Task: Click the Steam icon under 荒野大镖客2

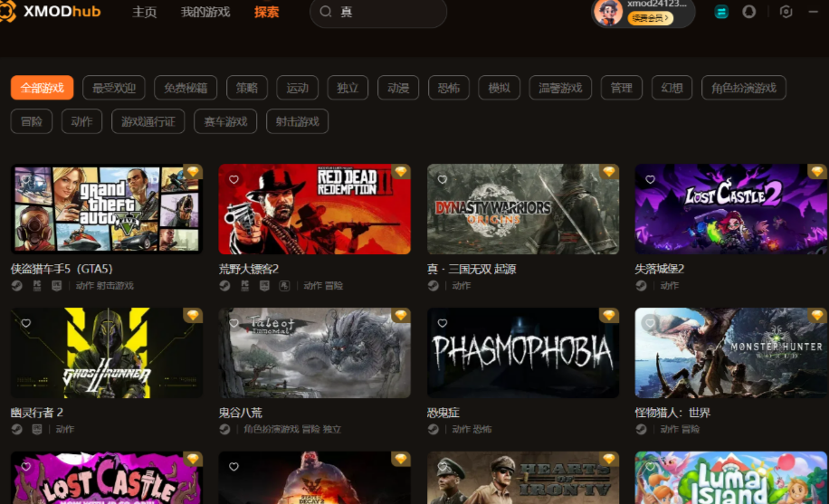Action: (224, 286)
